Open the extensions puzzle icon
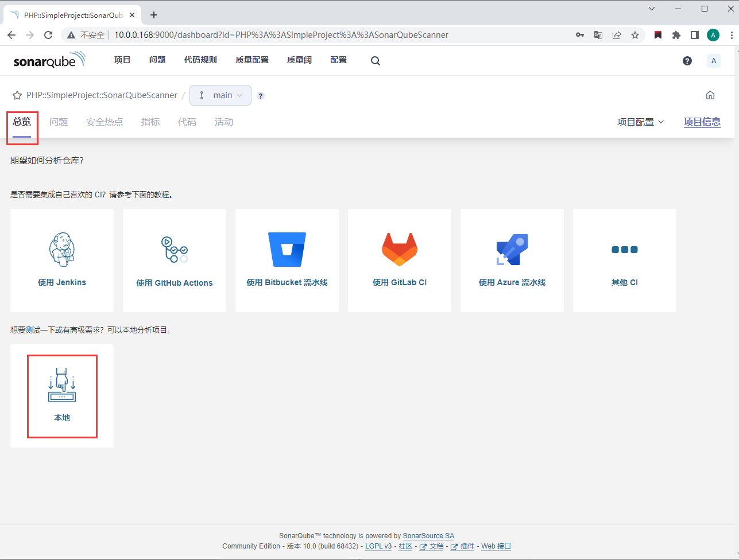739x560 pixels. click(x=676, y=35)
